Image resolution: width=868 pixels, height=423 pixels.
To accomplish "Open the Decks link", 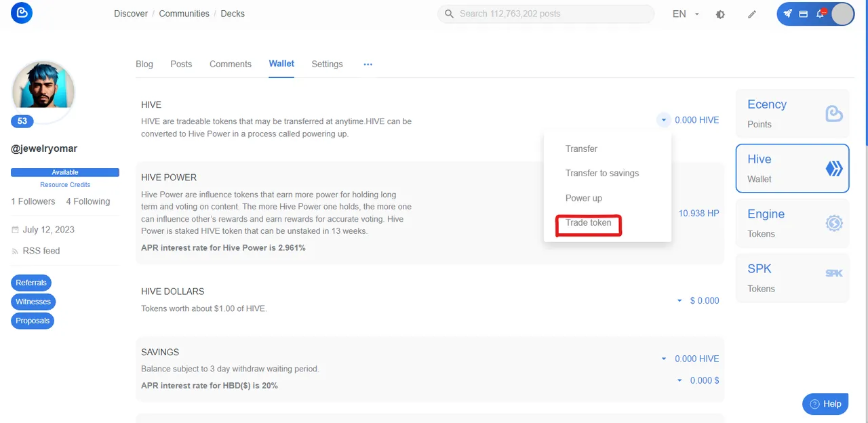I will point(233,14).
